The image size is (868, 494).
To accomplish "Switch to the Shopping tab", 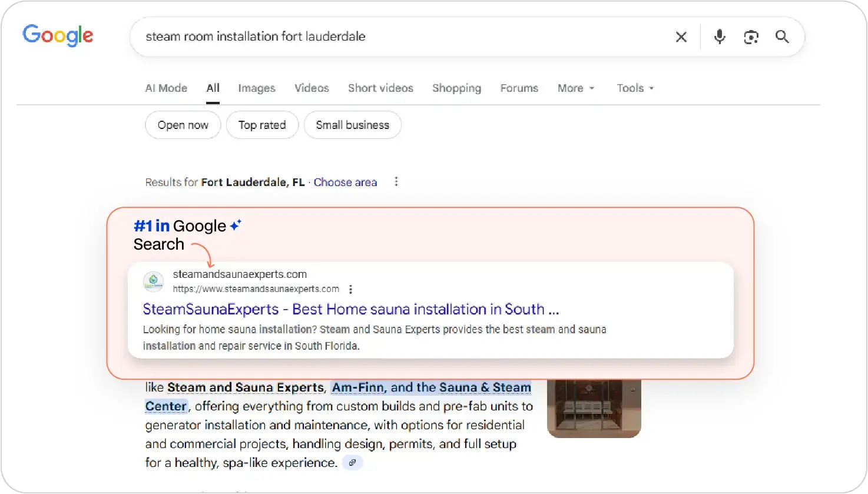I will (x=456, y=88).
